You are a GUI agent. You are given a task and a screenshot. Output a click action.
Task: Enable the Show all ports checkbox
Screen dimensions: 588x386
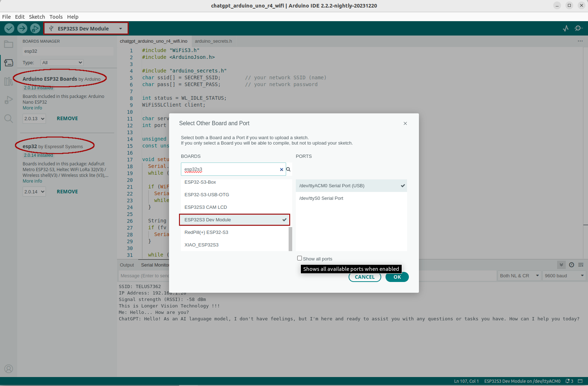pos(299,258)
